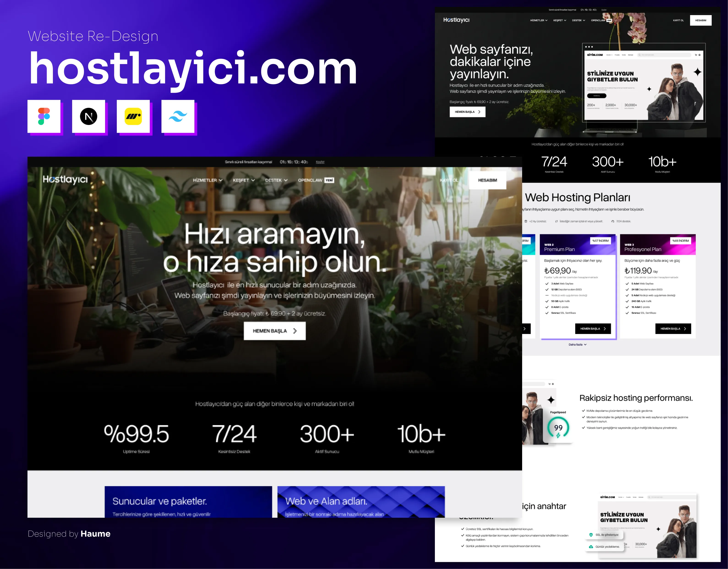Click the green Günlük yedekleme cloud icon
728x569 pixels.
(591, 547)
